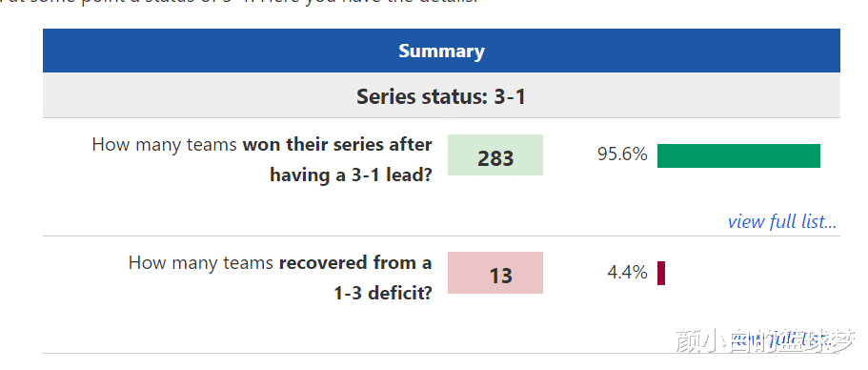Click the cut-off intro sentence at top

(x=238, y=3)
